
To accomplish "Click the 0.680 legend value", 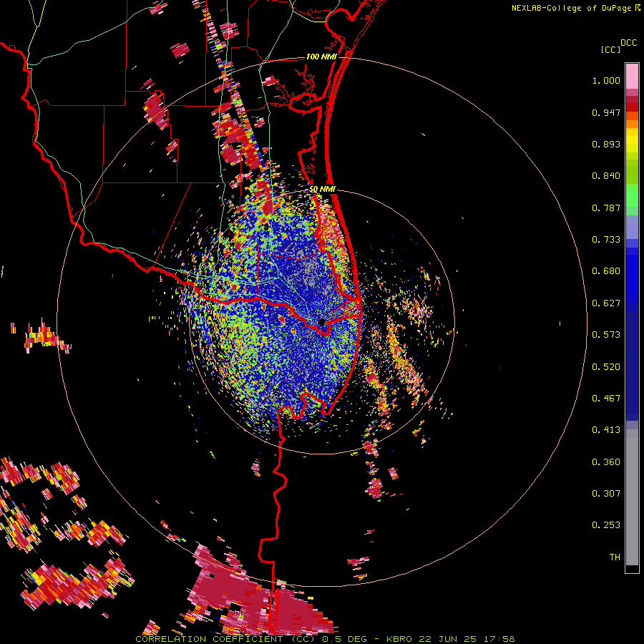I will [606, 271].
